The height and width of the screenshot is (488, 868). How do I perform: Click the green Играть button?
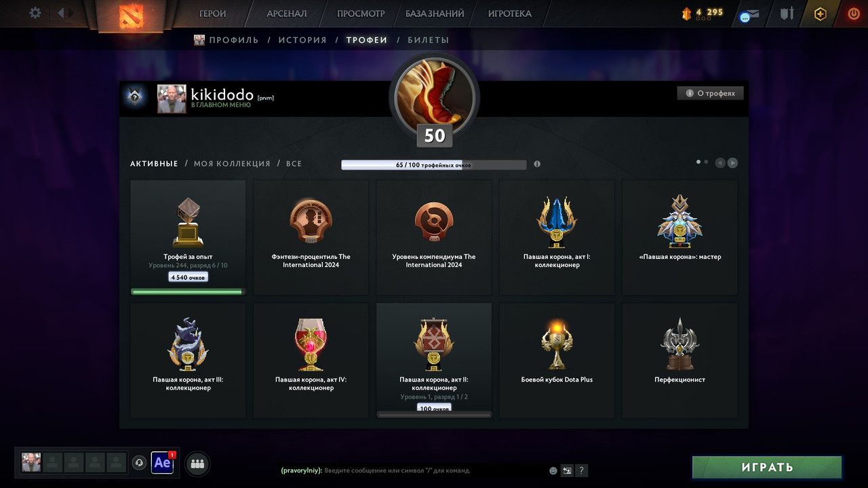tap(767, 467)
